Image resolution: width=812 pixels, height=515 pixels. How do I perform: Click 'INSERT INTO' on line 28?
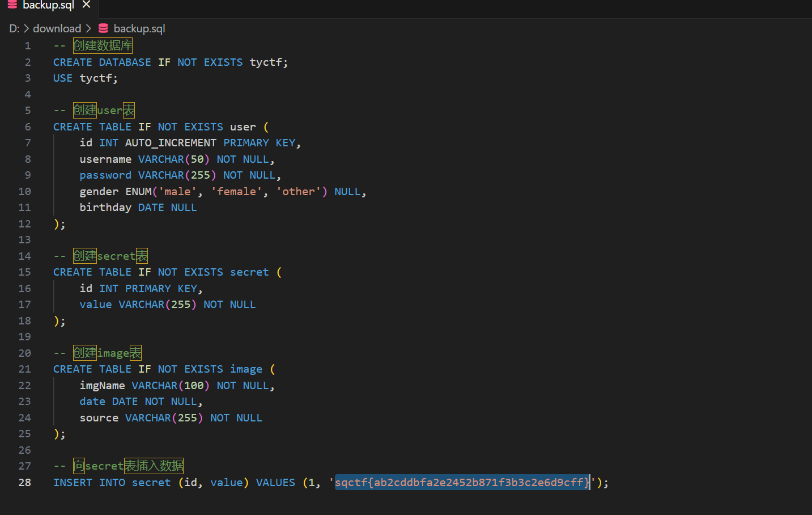(x=89, y=483)
